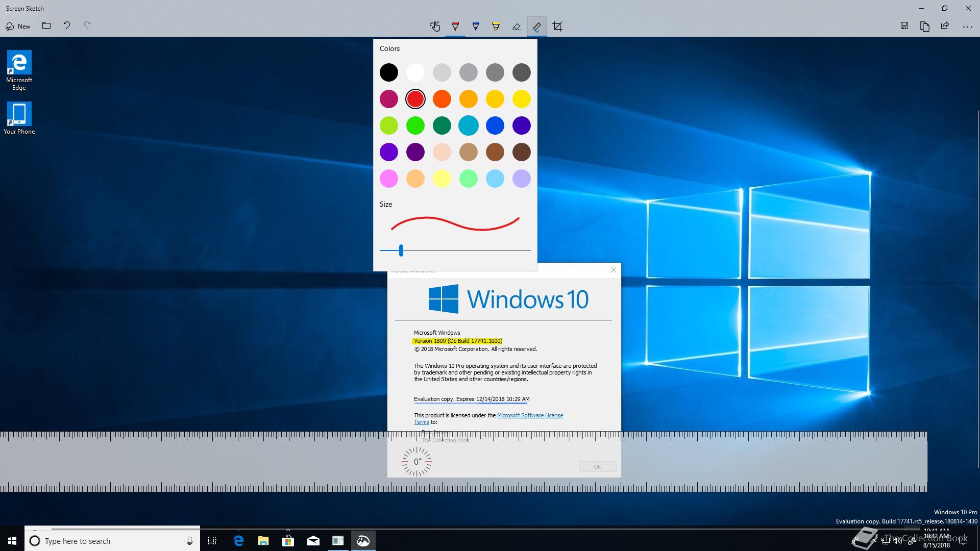The image size is (980, 551).
Task: Open Microsoft Store from taskbar
Action: [288, 541]
